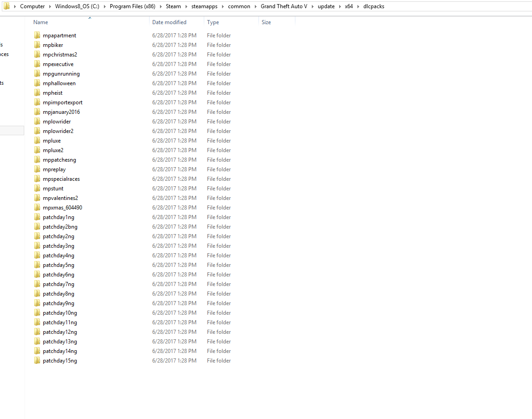Navigate to steamapps in the address bar

point(204,6)
